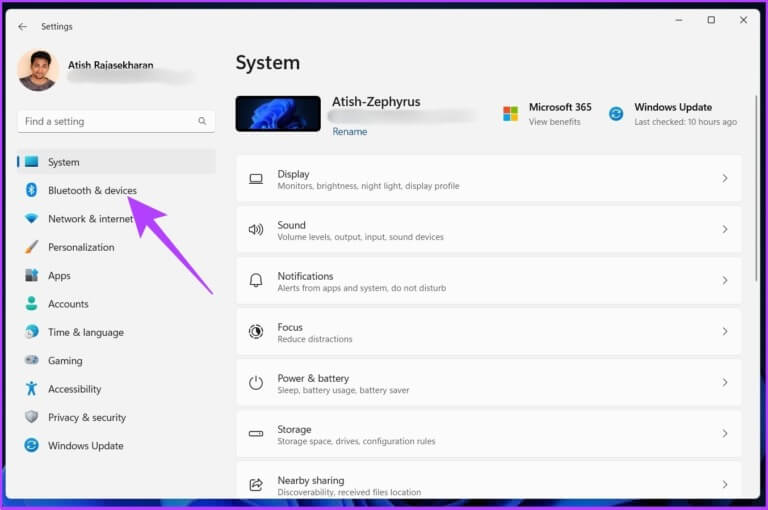Click the Accounts person icon
Viewport: 768px width, 510px height.
pyautogui.click(x=31, y=304)
